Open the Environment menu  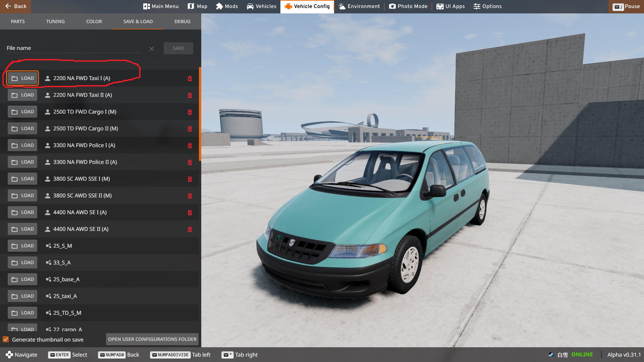pos(359,6)
